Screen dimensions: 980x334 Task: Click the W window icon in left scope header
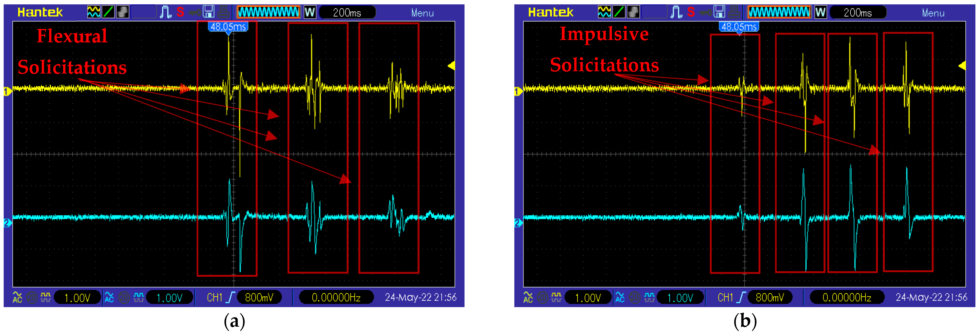tap(310, 13)
